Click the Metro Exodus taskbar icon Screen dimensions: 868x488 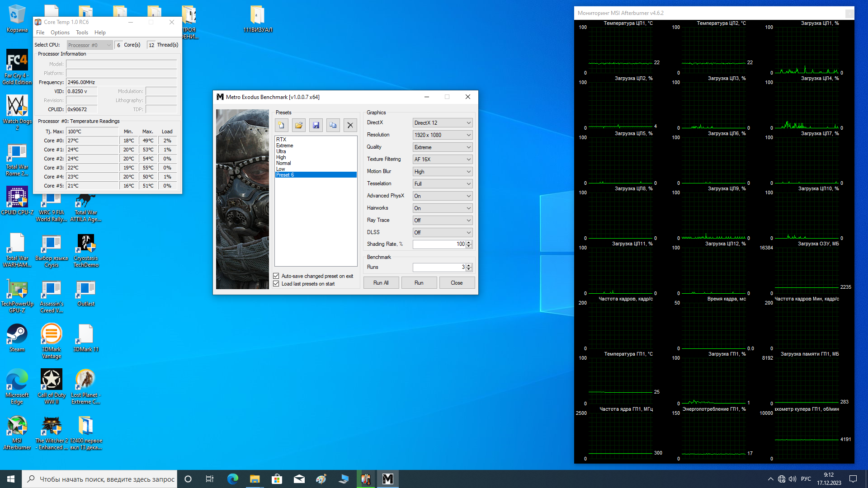(x=387, y=479)
